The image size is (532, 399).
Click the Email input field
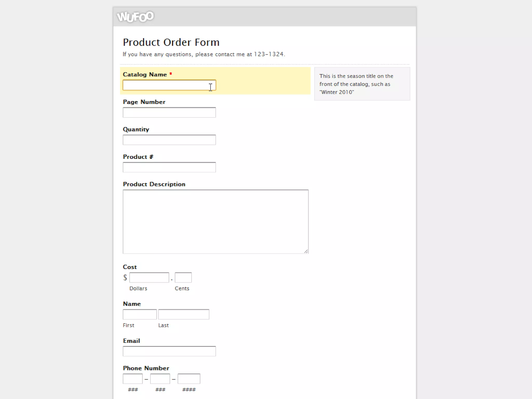pos(169,351)
